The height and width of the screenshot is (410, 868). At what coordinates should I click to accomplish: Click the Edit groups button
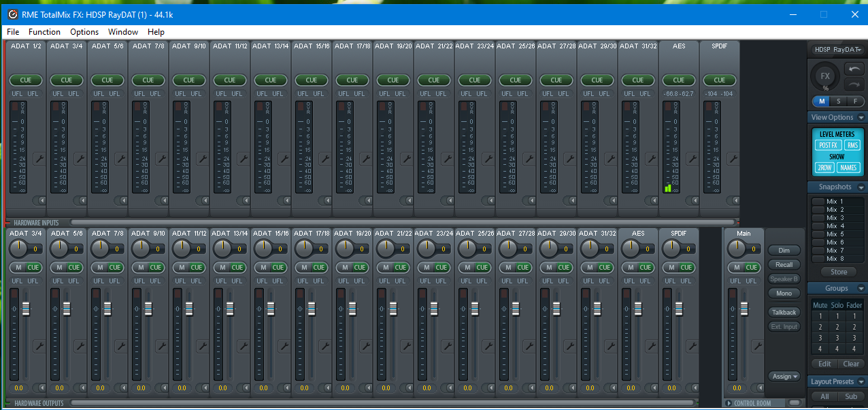tap(824, 364)
